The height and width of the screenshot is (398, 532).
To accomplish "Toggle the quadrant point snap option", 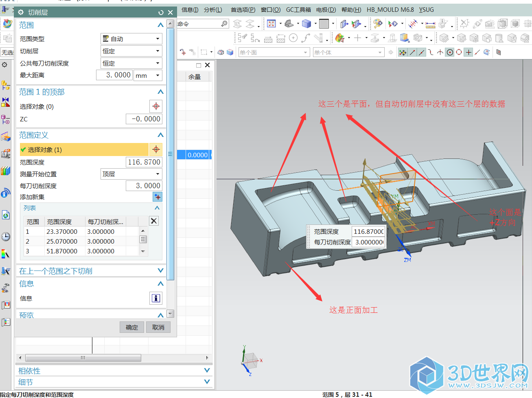I will (x=459, y=52).
